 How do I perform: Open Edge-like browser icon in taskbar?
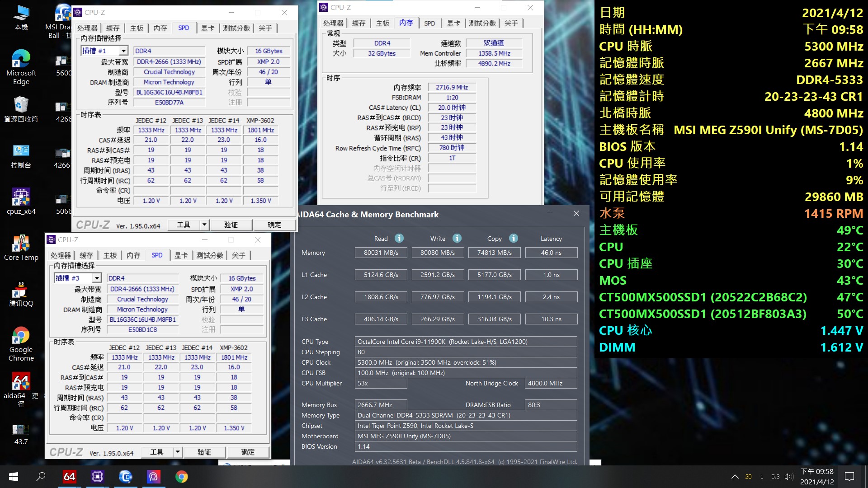click(125, 477)
